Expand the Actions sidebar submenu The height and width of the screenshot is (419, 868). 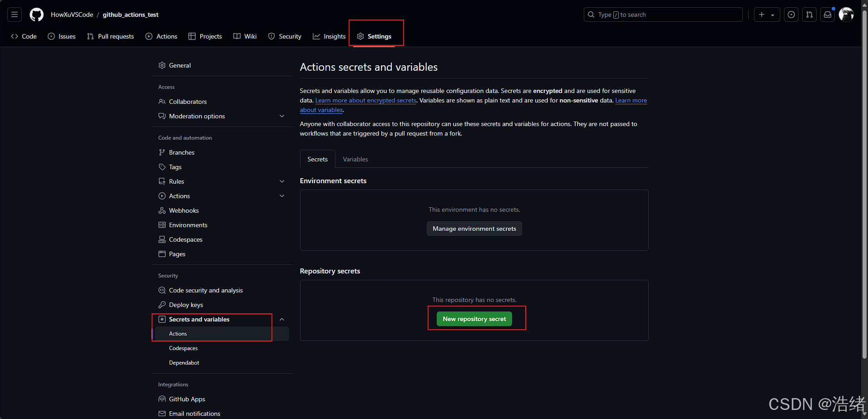click(282, 196)
